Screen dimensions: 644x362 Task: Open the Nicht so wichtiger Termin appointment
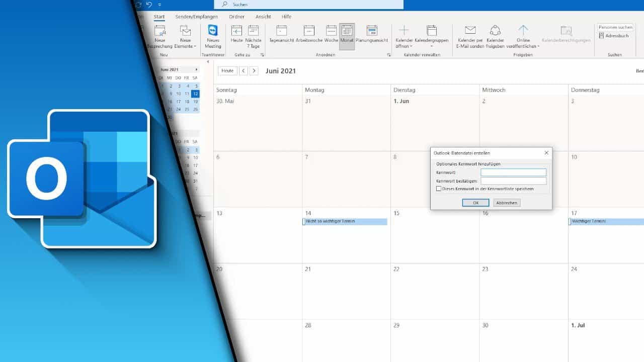[345, 222]
